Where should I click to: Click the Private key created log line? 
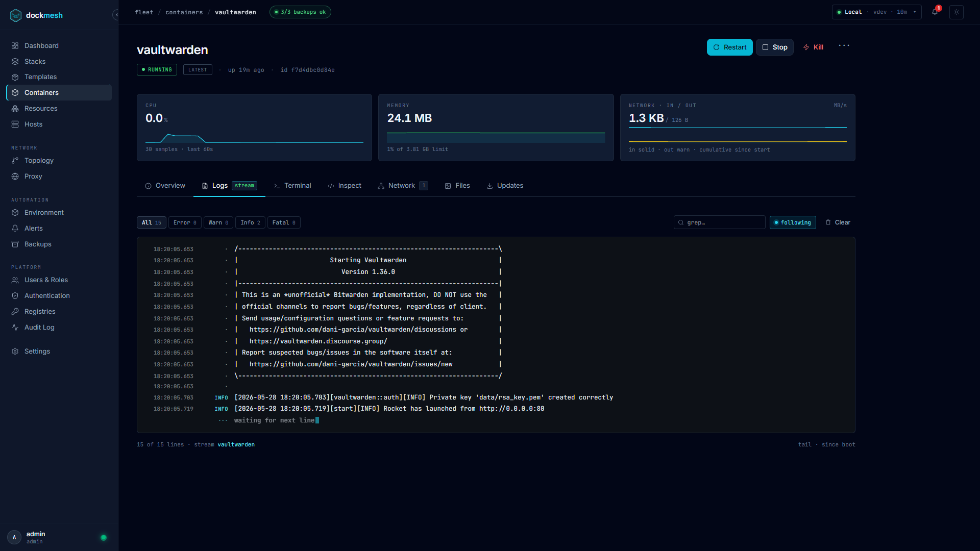coord(424,397)
